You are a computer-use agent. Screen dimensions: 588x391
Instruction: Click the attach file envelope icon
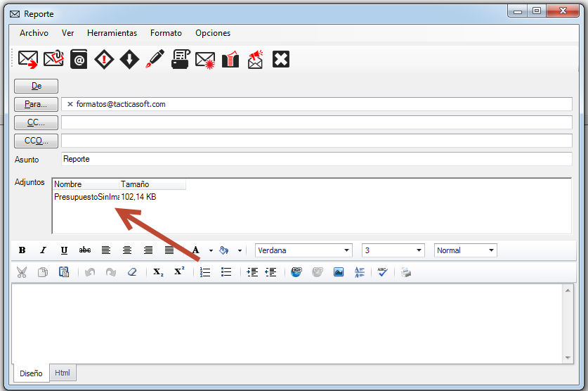pyautogui.click(x=53, y=59)
